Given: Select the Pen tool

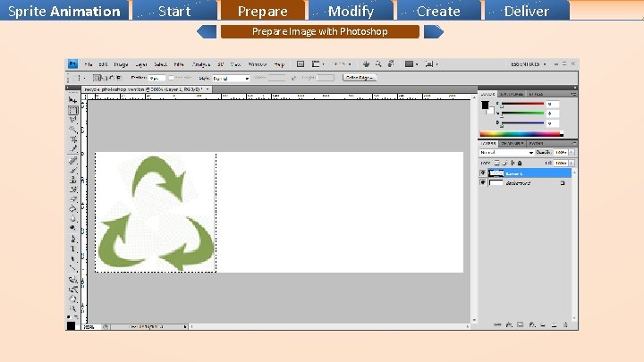Looking at the screenshot, I should click(72, 239).
